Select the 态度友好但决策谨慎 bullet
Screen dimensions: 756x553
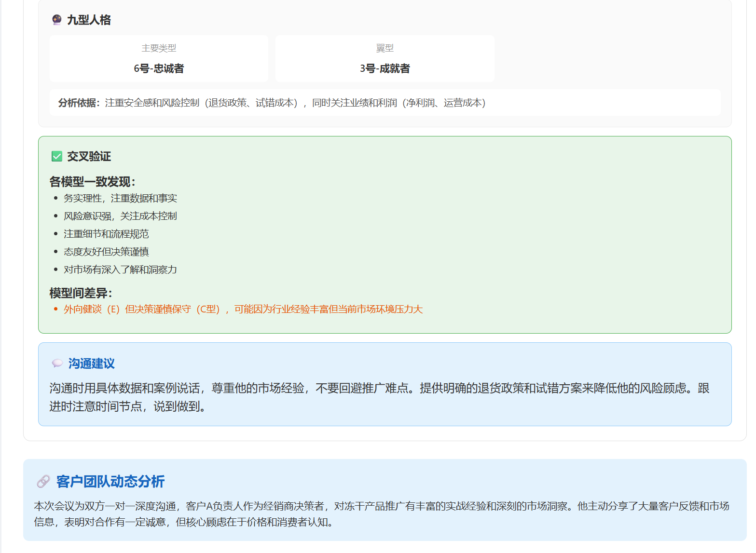[x=106, y=252]
